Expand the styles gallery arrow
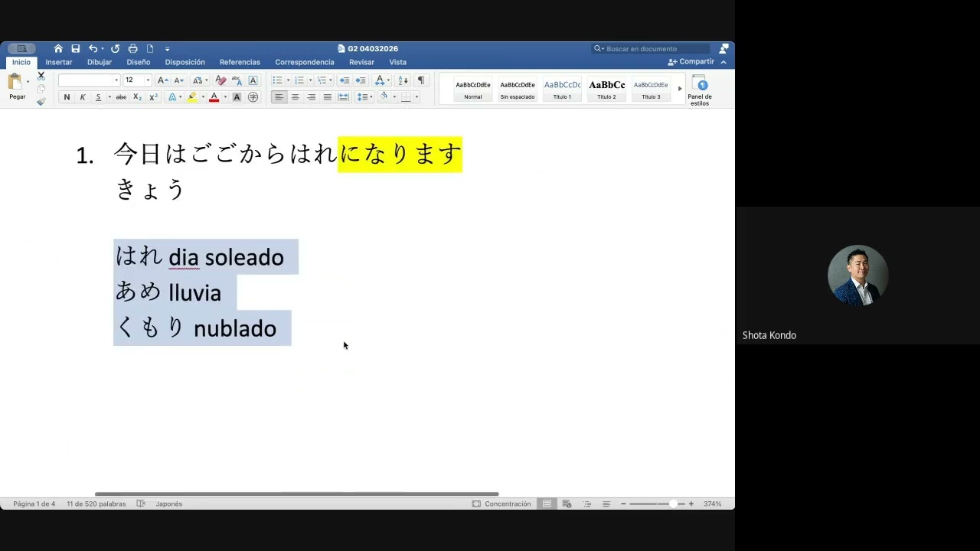Viewport: 980px width, 551px height. point(680,89)
